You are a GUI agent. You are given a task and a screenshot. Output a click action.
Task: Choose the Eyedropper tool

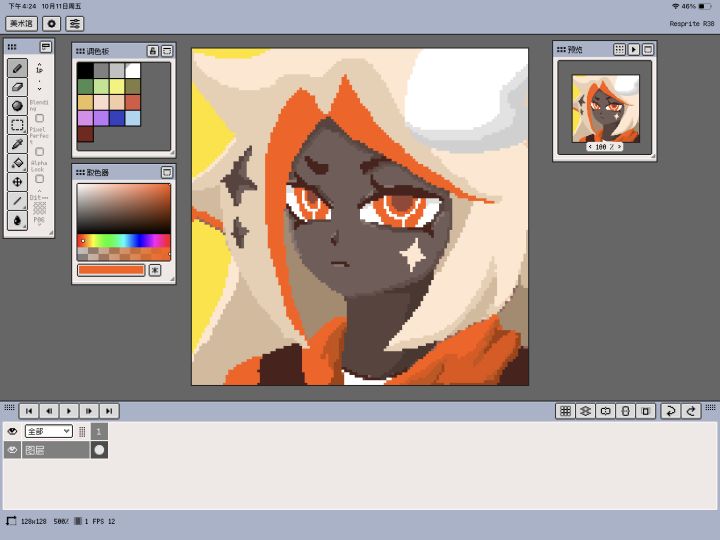point(17,144)
